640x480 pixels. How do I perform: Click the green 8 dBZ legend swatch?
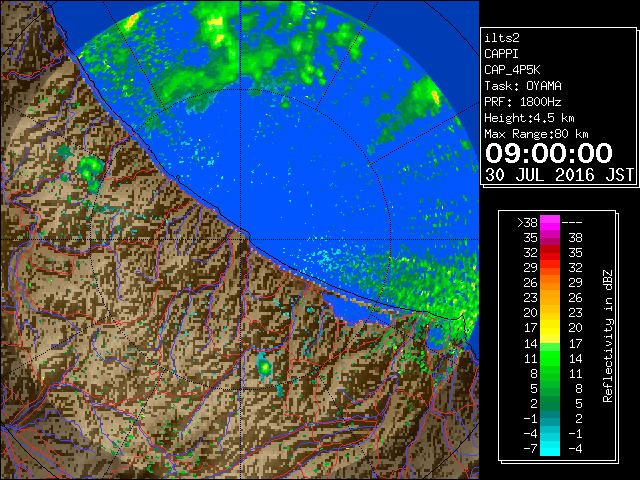pyautogui.click(x=550, y=373)
